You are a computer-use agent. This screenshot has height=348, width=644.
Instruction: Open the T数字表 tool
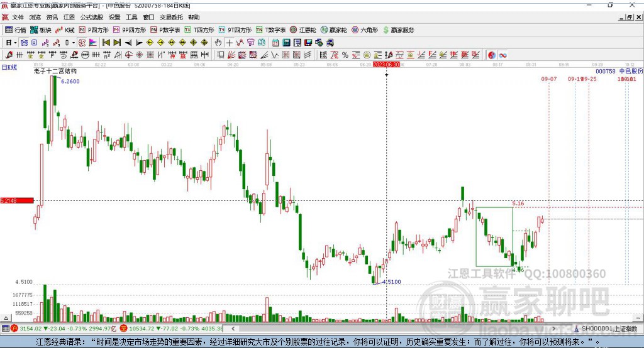click(270, 30)
